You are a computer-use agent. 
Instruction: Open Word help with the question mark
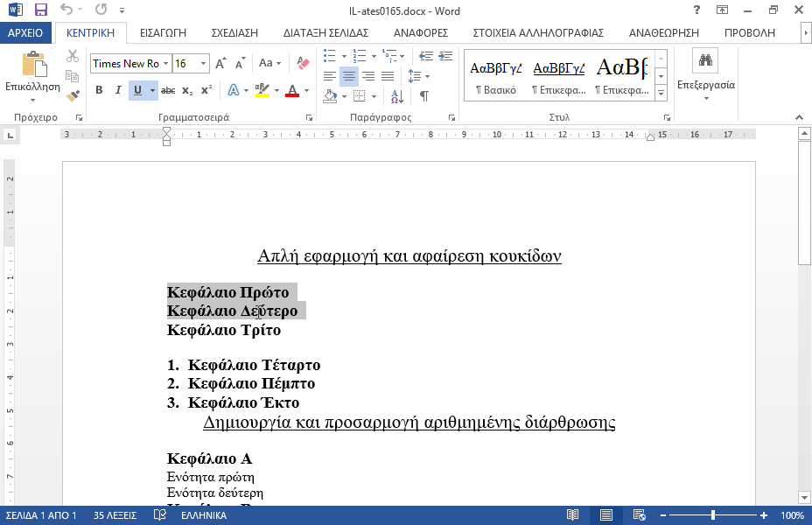[x=696, y=10]
